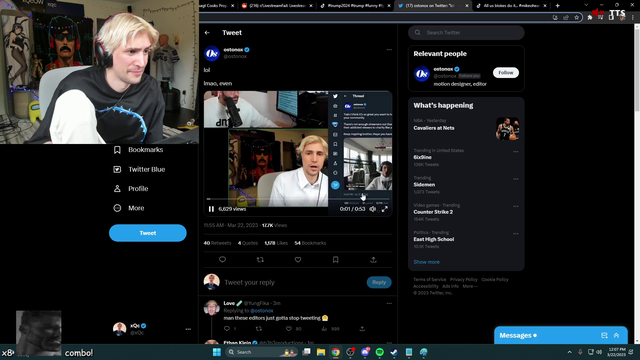Show hidden system tray icons
Image resolution: width=640 pixels, height=360 pixels.
coord(569,352)
